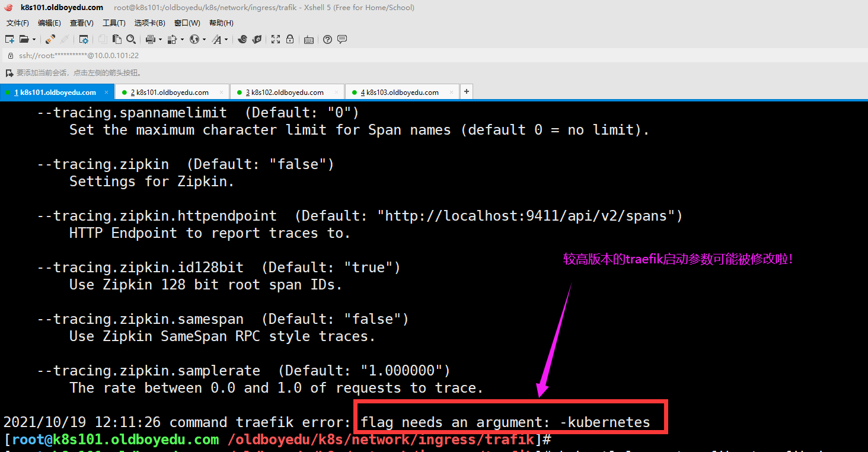Expand the Open folder dropdown arrow
Viewport: 868px width, 452px height.
(34, 40)
